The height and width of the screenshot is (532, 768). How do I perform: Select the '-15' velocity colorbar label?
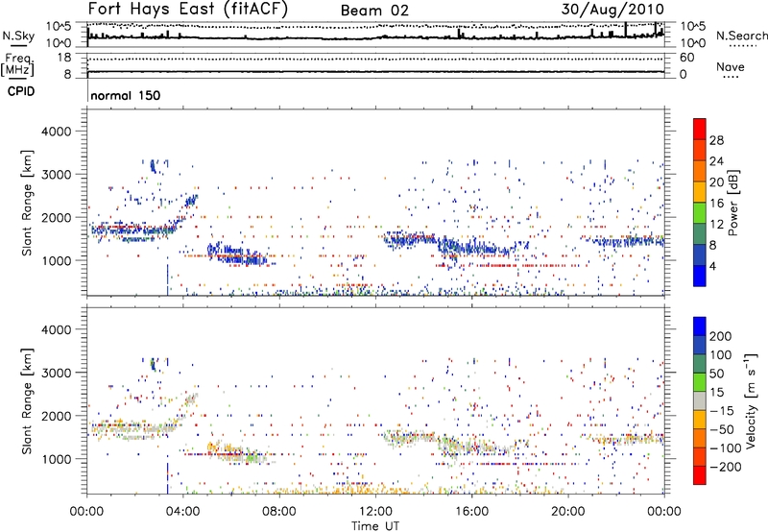pos(722,411)
